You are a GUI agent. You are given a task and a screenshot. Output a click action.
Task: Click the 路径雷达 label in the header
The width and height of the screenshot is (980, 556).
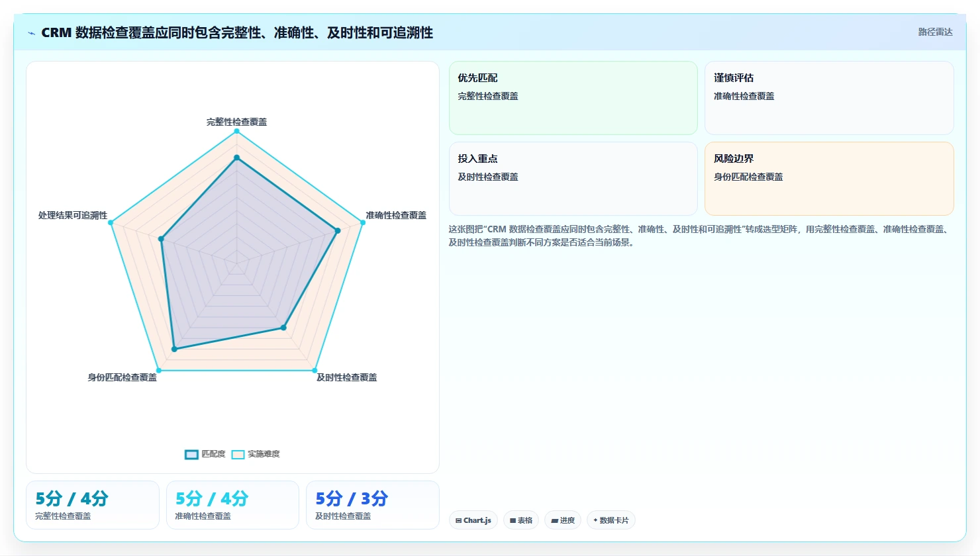[935, 32]
